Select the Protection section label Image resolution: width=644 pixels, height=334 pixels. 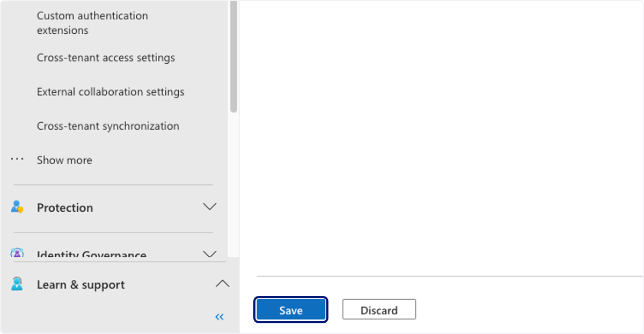coord(65,208)
